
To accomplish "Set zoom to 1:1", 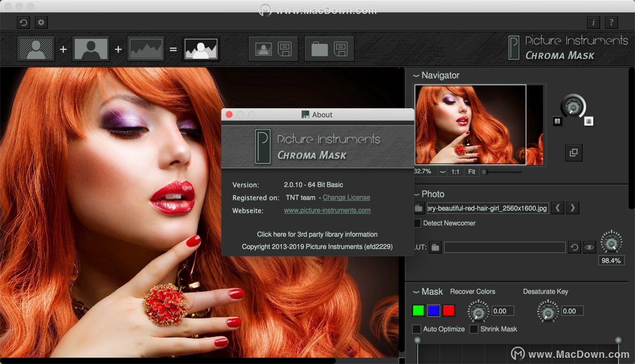I will click(x=455, y=172).
